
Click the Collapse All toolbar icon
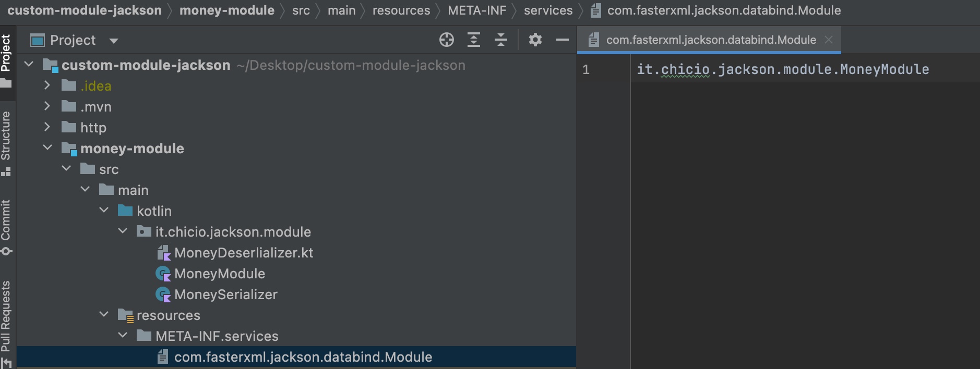(x=501, y=40)
